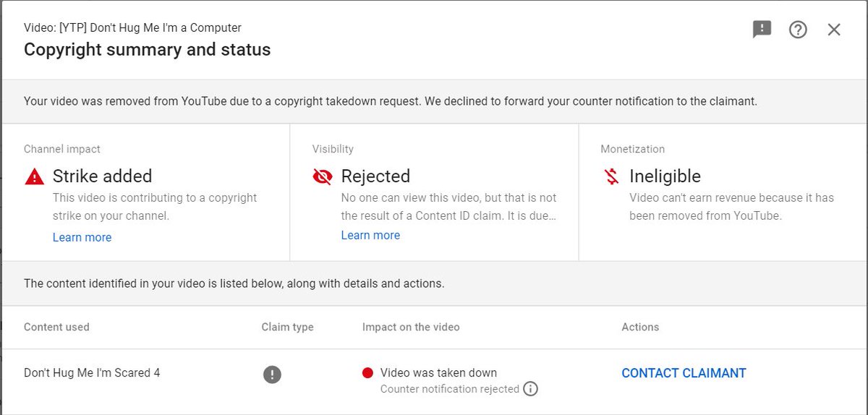868x415 pixels.
Task: Click the send feedback icon
Action: pos(762,29)
